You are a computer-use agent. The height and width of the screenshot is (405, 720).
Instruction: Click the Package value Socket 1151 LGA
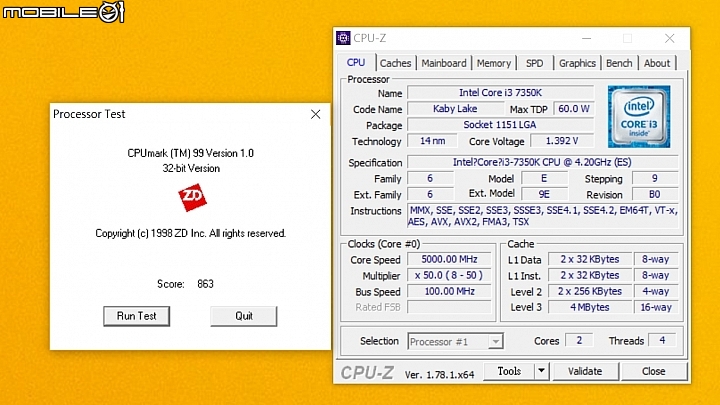click(501, 125)
